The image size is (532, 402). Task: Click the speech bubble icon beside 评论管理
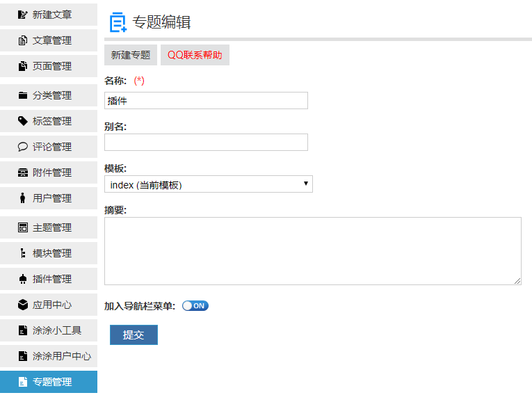pyautogui.click(x=22, y=147)
